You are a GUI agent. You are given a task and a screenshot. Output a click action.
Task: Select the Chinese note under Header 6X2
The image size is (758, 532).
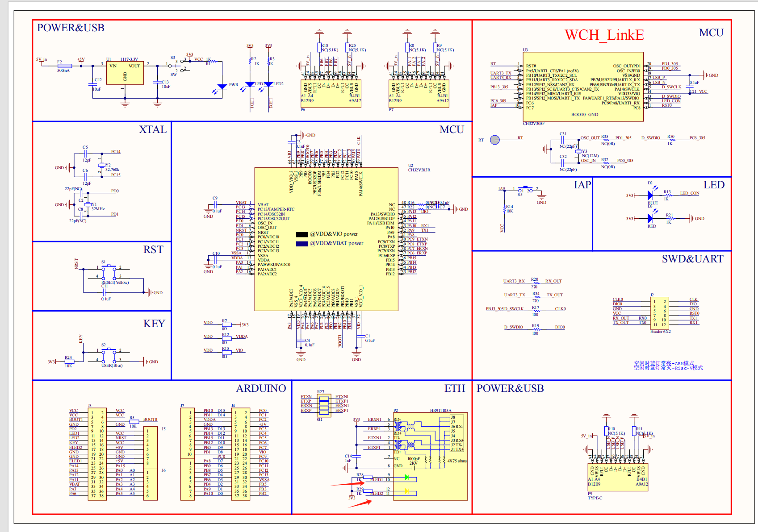click(668, 366)
